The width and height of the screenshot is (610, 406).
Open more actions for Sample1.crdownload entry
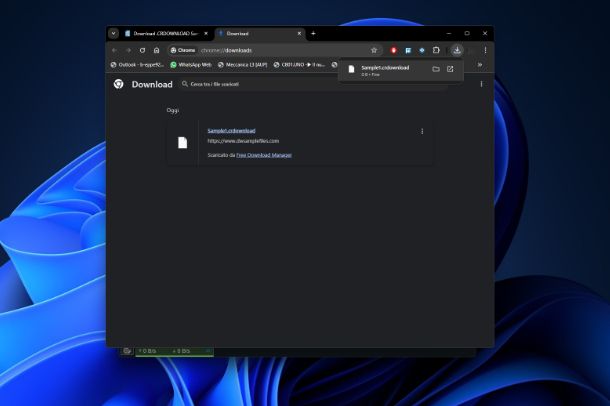coord(422,131)
